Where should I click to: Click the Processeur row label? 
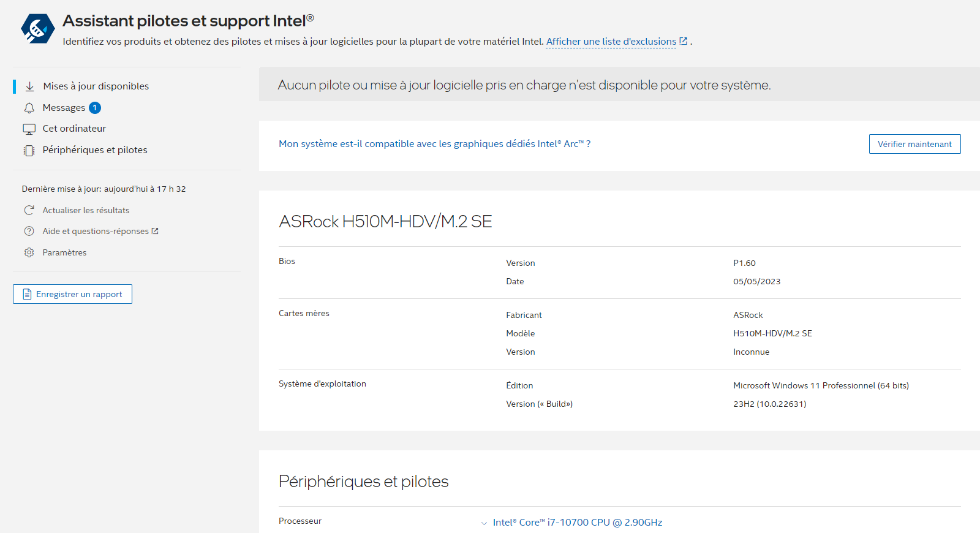[x=300, y=521]
